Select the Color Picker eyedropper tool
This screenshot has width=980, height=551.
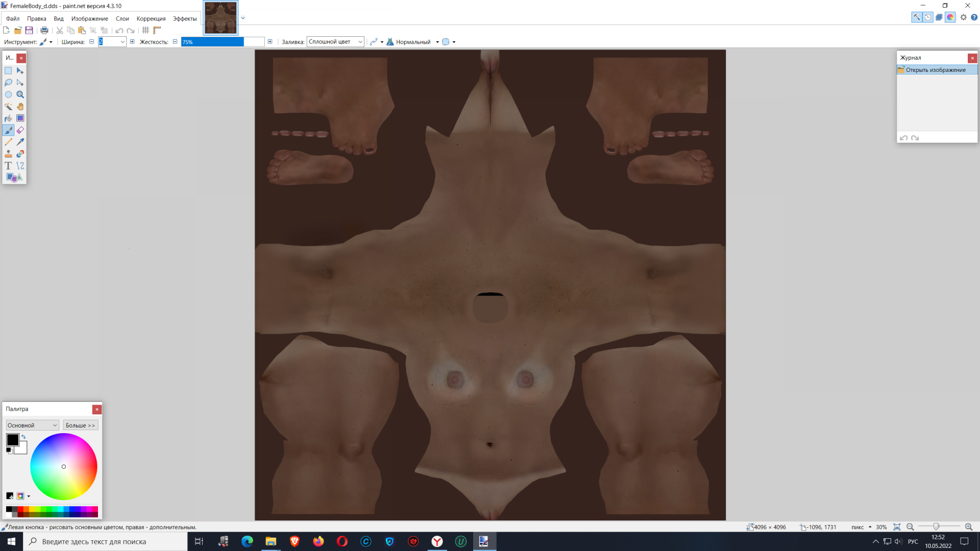[20, 142]
